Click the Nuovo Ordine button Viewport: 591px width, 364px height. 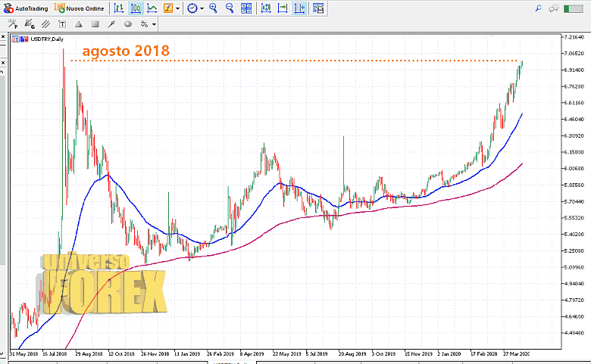(x=80, y=8)
